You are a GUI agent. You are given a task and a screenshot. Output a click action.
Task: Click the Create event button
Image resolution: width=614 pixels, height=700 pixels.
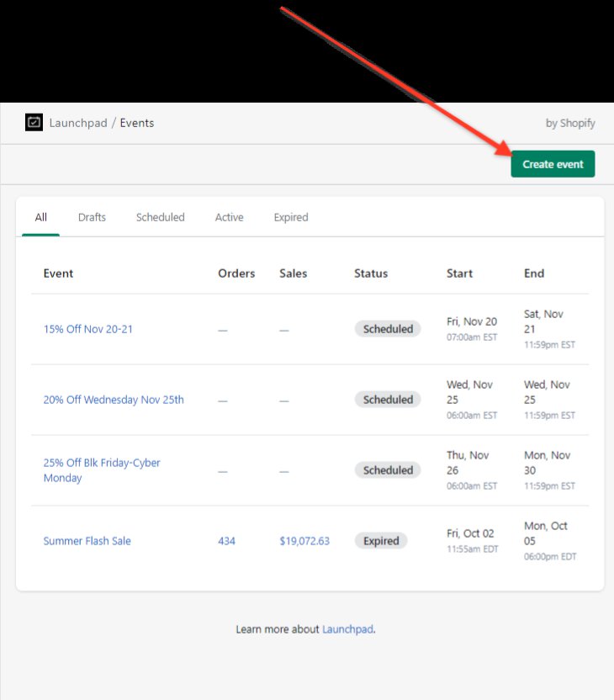(x=553, y=164)
